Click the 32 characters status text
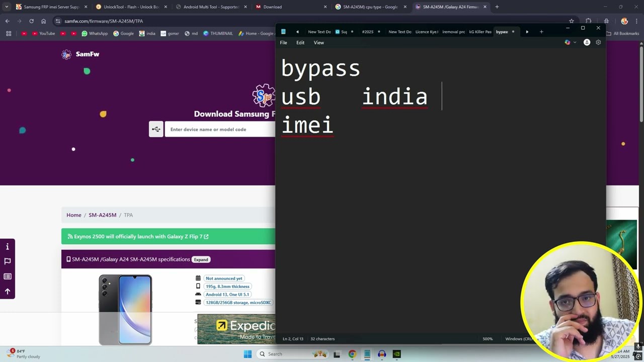Screen dimensions: 644x362 pos(323,339)
